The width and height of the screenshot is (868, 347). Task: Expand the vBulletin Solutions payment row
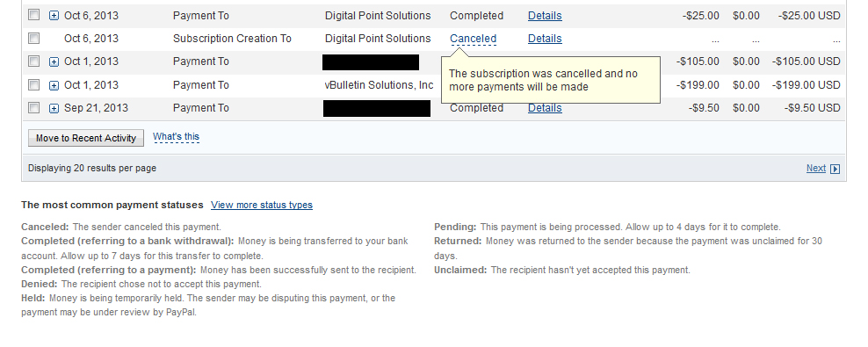pos(54,85)
